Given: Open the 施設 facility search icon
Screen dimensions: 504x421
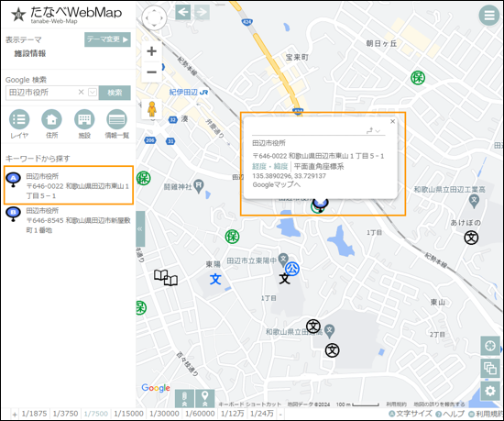Looking at the screenshot, I should [84, 124].
